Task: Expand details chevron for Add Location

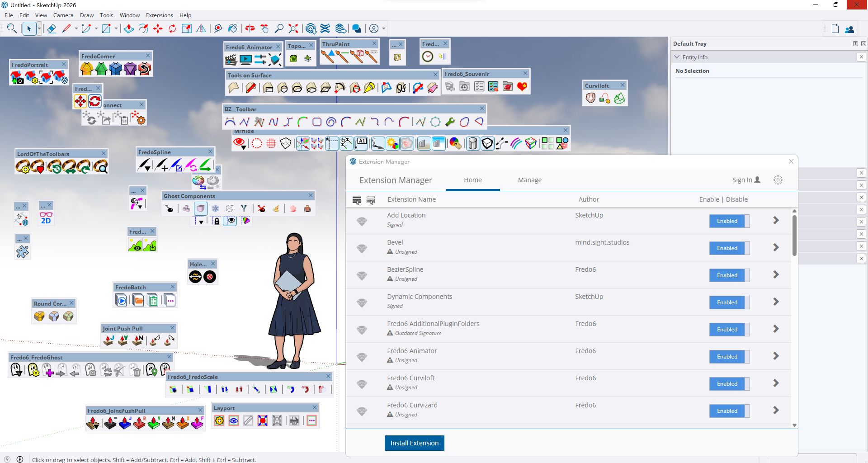Action: tap(776, 221)
